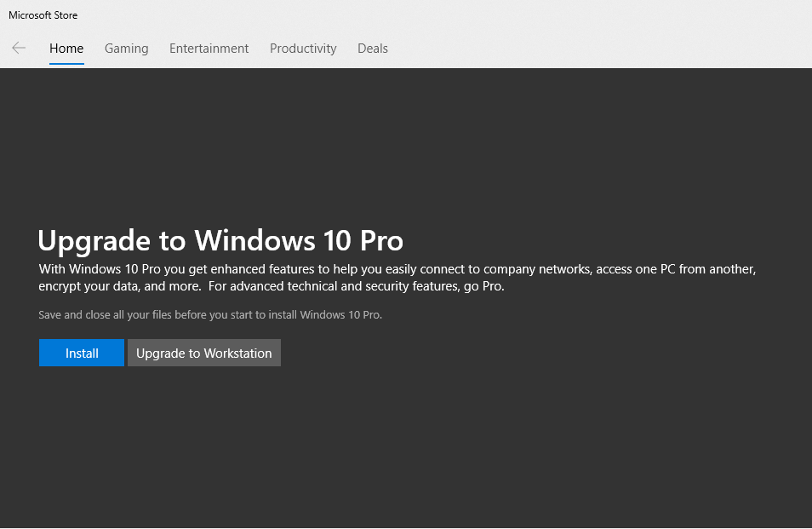Select the Productivity tab
This screenshot has width=812, height=529.
303,49
